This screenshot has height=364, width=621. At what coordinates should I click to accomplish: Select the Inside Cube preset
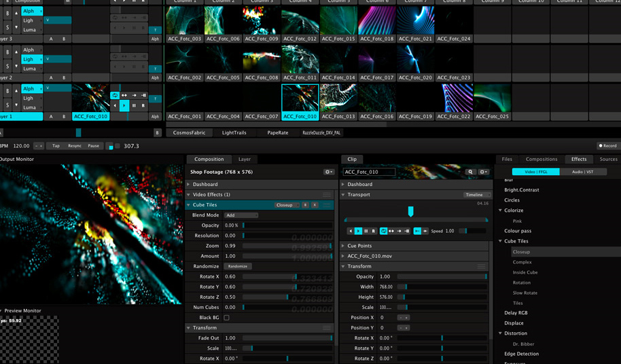[x=525, y=272]
